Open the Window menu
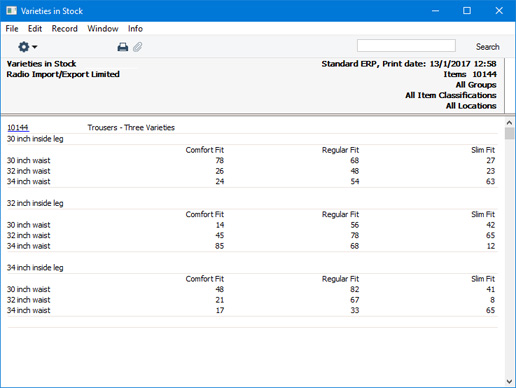The image size is (516, 388). (103, 29)
